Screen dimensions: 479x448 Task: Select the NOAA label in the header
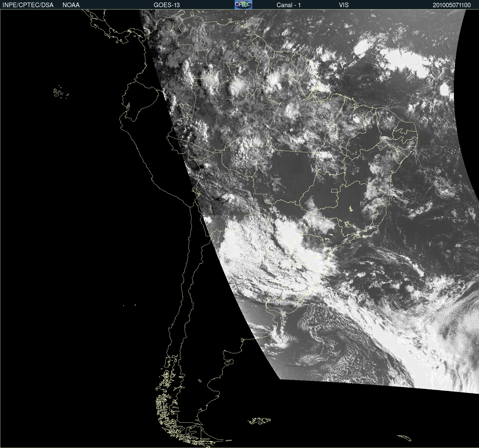point(71,5)
